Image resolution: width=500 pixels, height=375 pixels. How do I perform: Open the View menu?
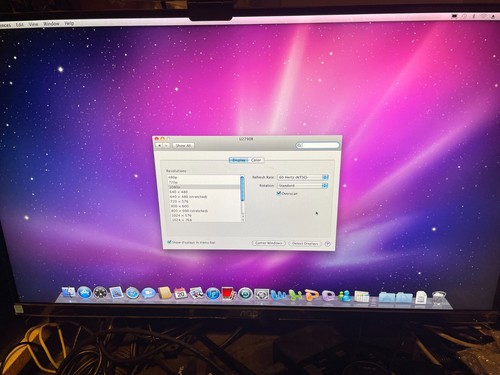[x=33, y=24]
